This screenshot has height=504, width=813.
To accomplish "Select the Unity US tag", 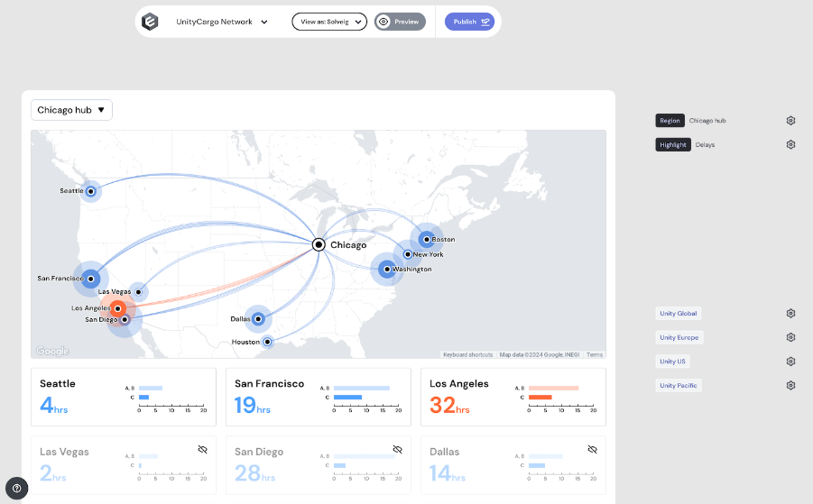I will click(672, 362).
